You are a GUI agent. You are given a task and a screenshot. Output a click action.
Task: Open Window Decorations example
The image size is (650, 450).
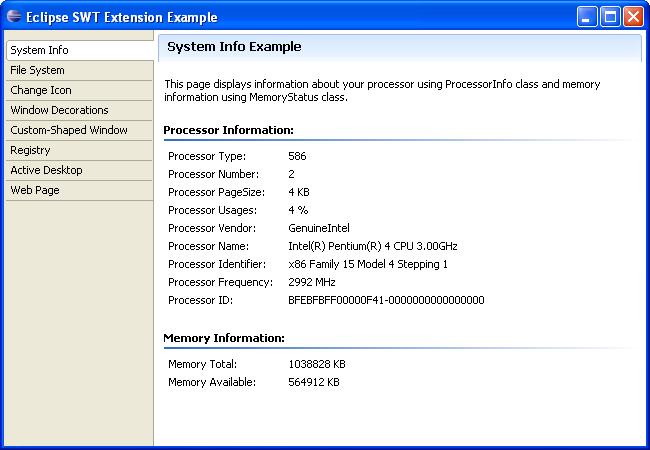80,110
